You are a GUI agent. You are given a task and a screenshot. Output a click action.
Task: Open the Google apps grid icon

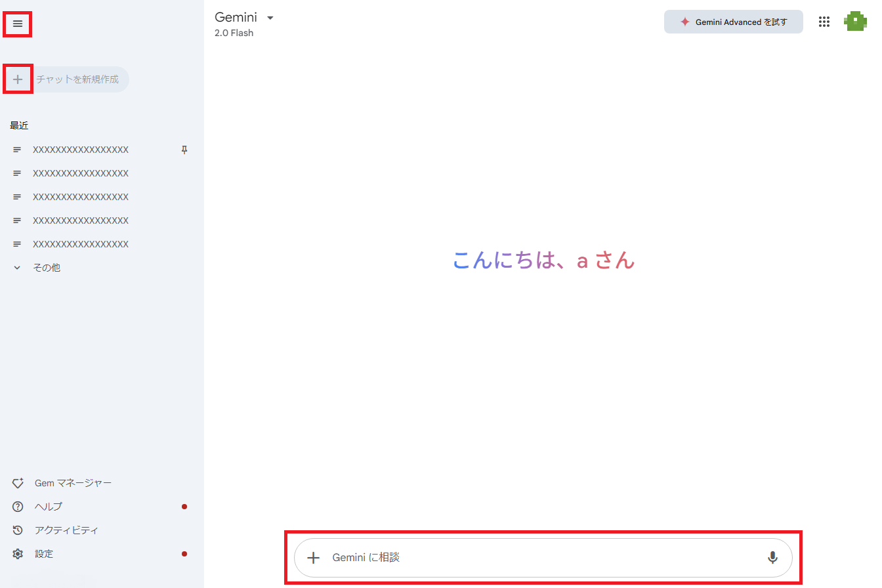824,22
